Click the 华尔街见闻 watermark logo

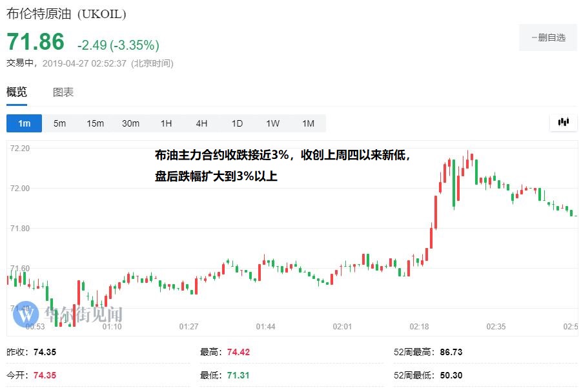68,315
